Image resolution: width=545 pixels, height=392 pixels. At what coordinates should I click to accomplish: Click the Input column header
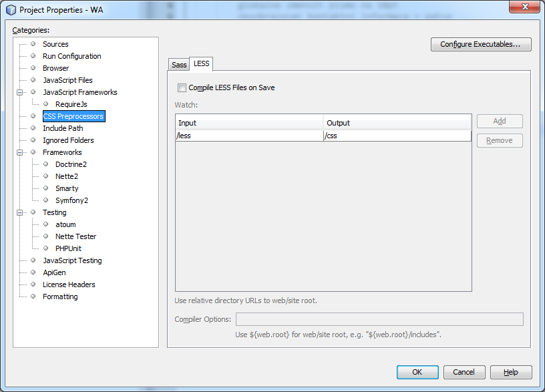click(x=249, y=123)
